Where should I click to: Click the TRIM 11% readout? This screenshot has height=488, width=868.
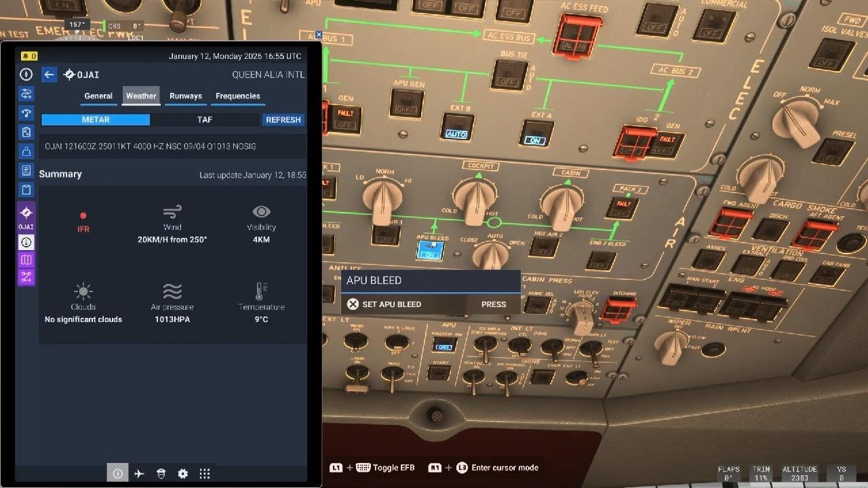coord(761,473)
